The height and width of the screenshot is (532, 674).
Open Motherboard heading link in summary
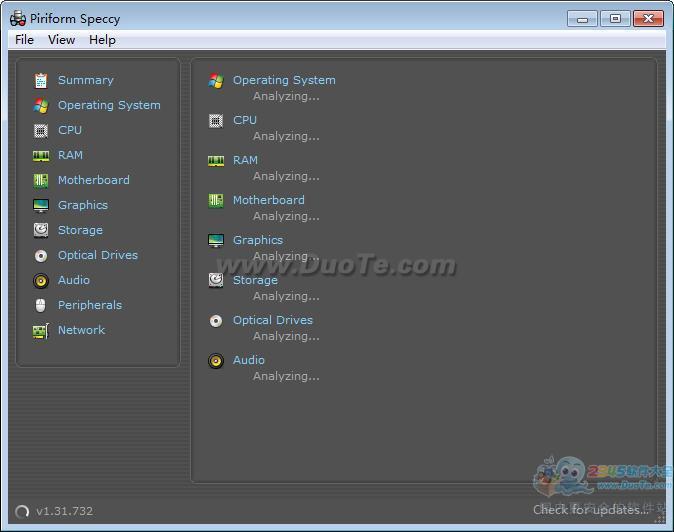pyautogui.click(x=269, y=200)
